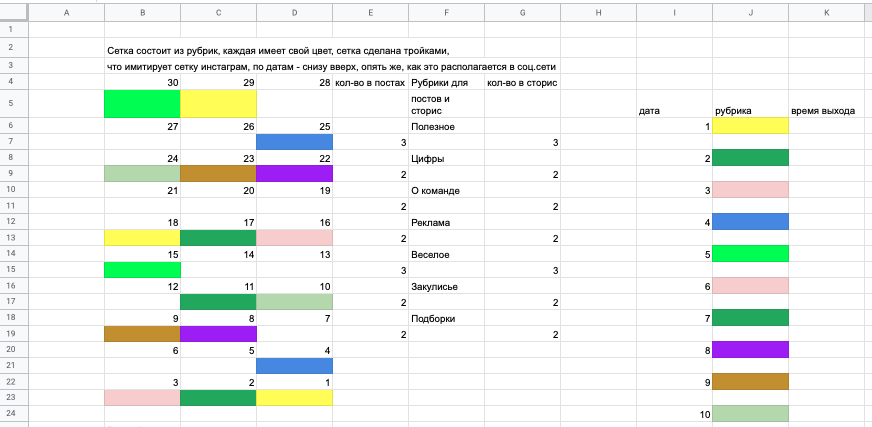872x427 pixels.
Task: Select column I header
Action: tap(675, 13)
